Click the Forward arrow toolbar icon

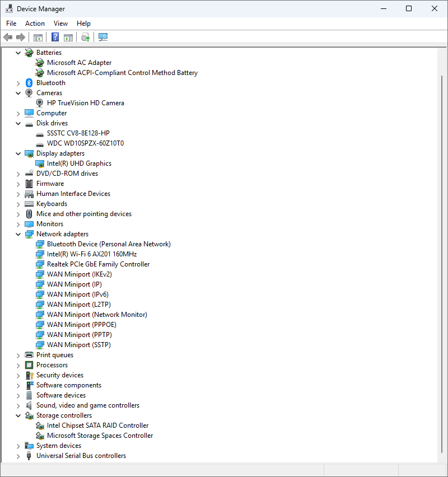click(x=21, y=38)
